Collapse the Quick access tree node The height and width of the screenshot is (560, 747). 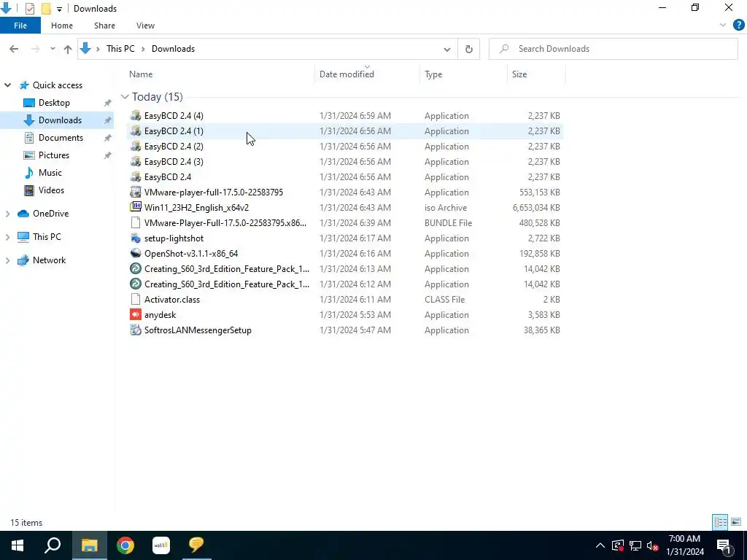[x=7, y=85]
